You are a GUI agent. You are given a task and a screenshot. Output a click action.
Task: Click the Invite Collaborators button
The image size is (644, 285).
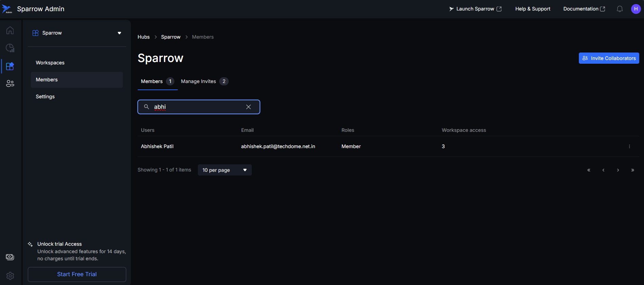[609, 58]
